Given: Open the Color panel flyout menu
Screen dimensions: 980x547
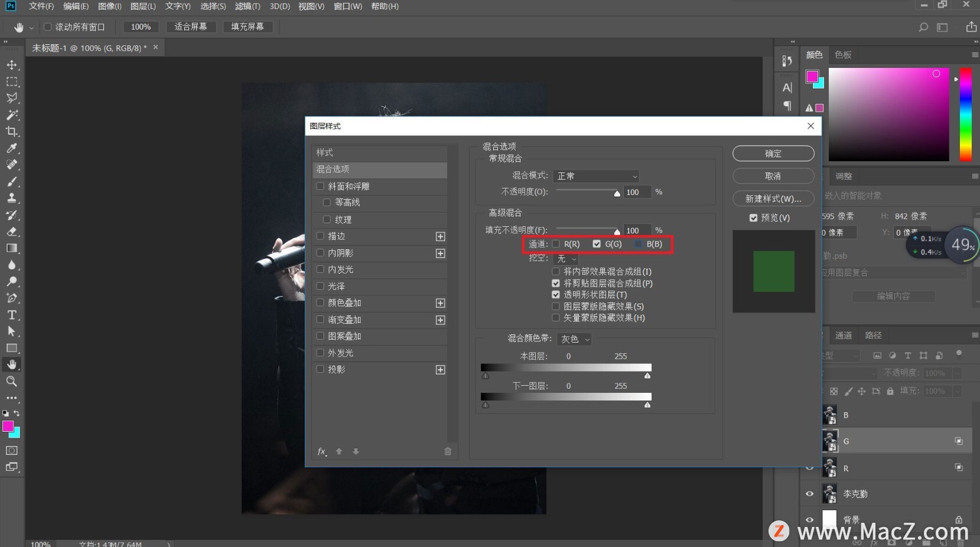Looking at the screenshot, I should [975, 55].
